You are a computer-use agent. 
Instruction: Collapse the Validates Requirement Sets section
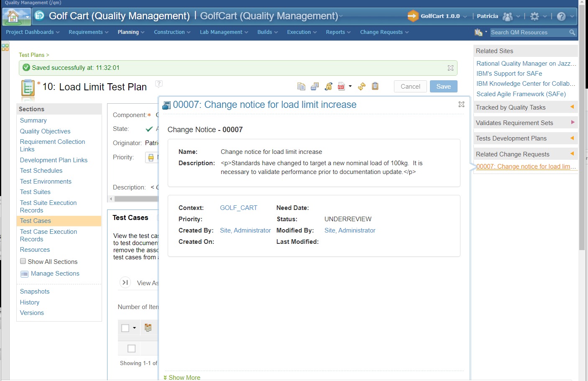[x=573, y=122]
